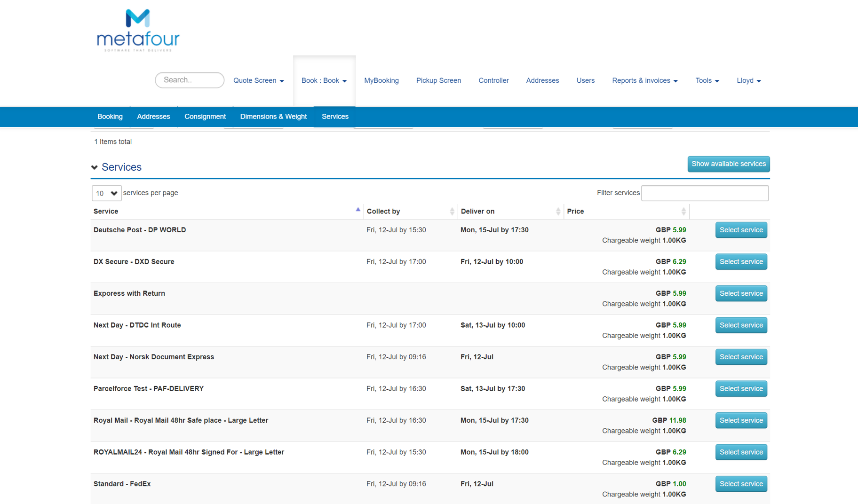Open Addresses in top navigation

pos(542,80)
